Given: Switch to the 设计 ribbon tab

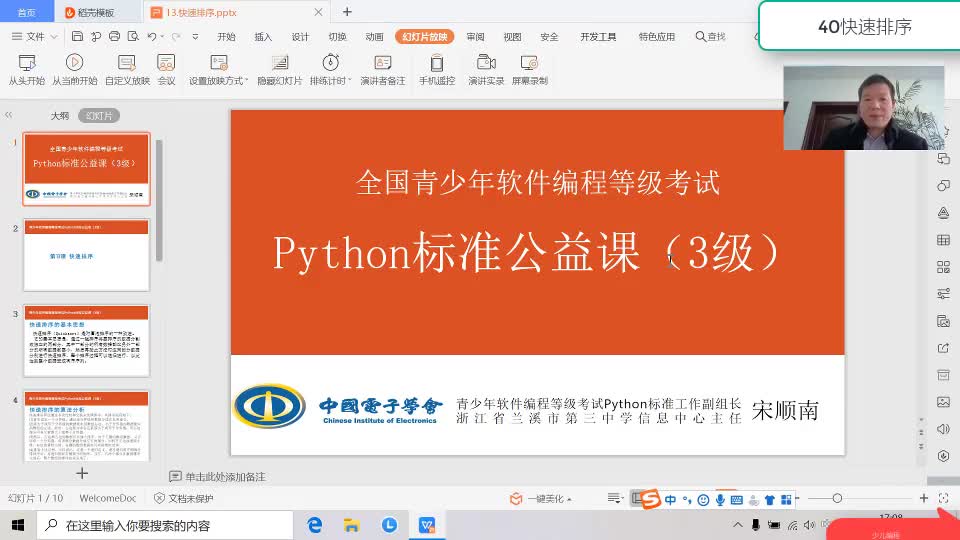Looking at the screenshot, I should click(x=300, y=37).
